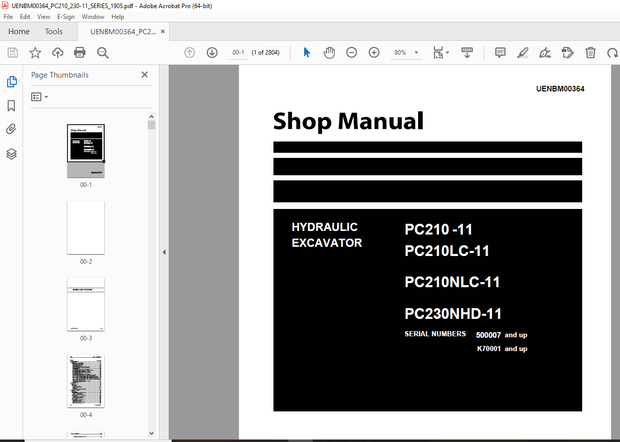The image size is (620, 442).
Task: Open the zoom percentage dropdown
Action: [x=416, y=53]
